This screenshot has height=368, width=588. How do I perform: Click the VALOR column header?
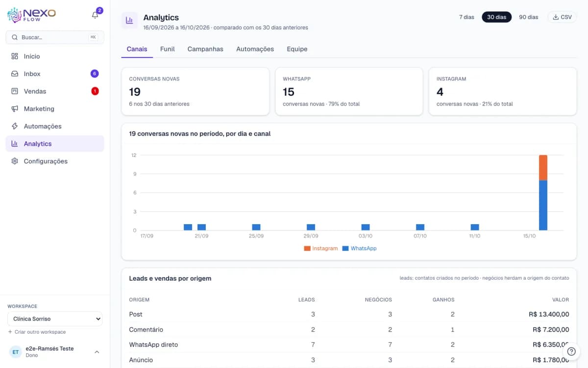(561, 299)
